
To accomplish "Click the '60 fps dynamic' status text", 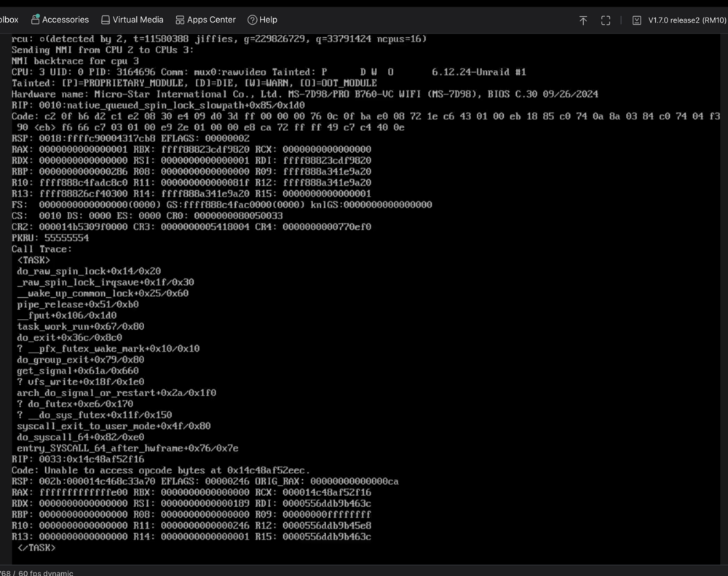I will click(45, 573).
